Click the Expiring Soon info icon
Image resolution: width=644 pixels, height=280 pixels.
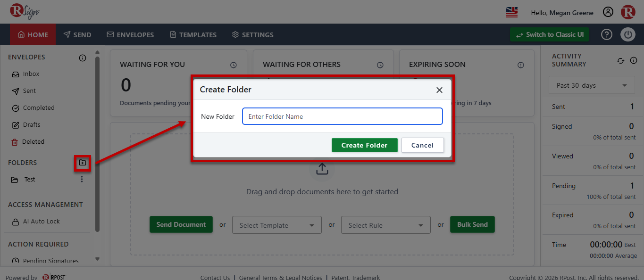(521, 65)
